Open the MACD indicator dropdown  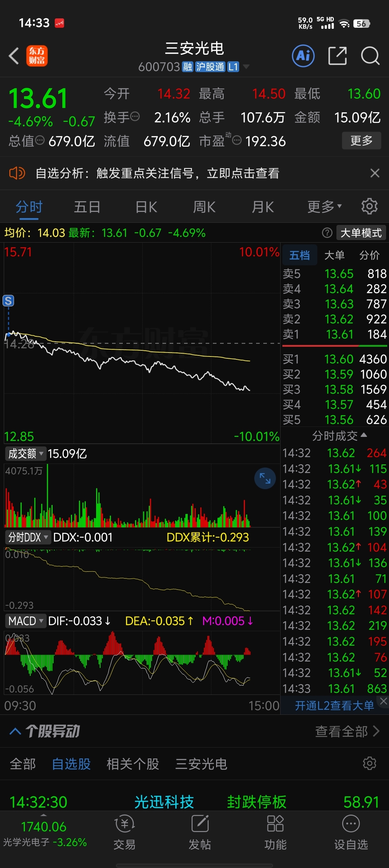click(26, 621)
